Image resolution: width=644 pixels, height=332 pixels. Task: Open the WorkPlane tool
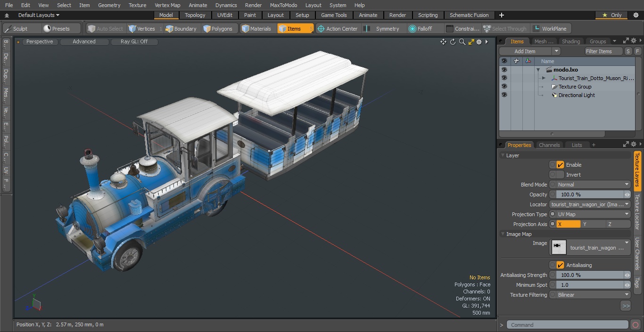[550, 29]
